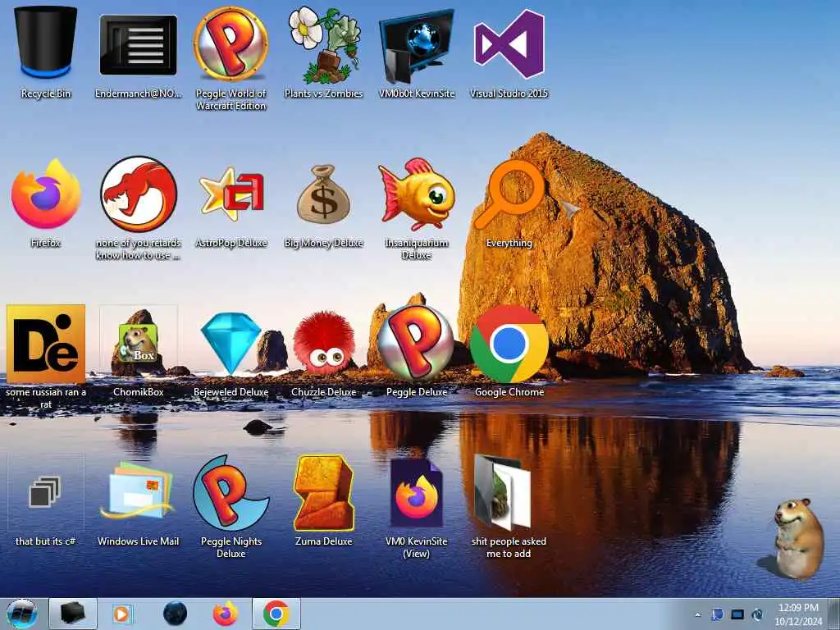Viewport: 840px width, 630px height.
Task: Open the VM0 KevinSite (View) file
Action: tap(416, 506)
